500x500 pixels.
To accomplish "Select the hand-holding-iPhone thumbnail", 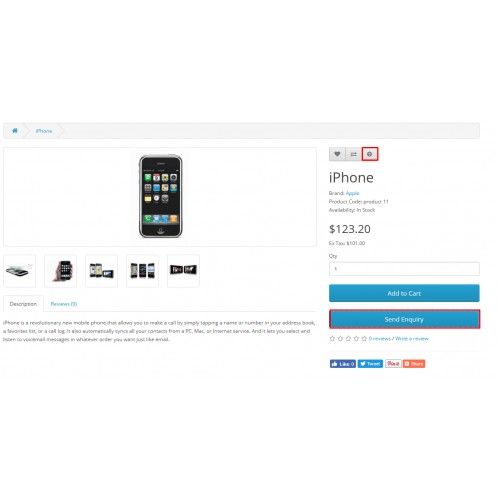I will 60,271.
